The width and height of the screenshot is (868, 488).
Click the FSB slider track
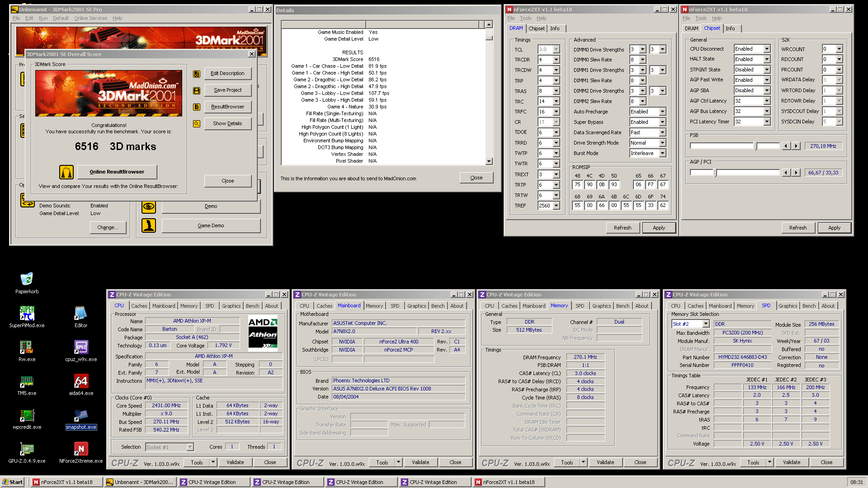735,146
